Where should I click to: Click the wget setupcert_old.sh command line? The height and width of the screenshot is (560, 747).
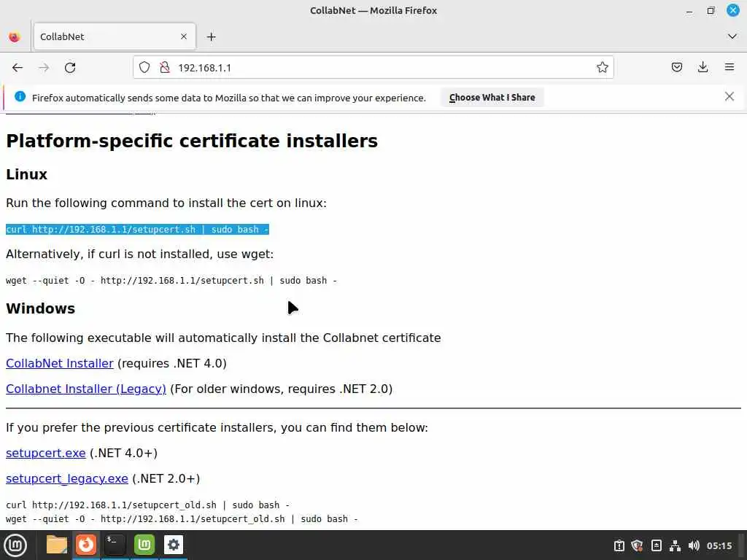(x=182, y=518)
